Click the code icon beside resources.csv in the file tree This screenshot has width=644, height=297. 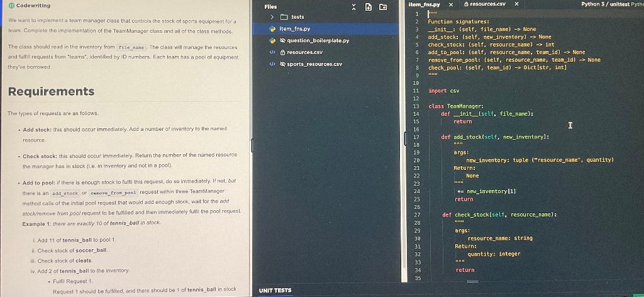272,53
